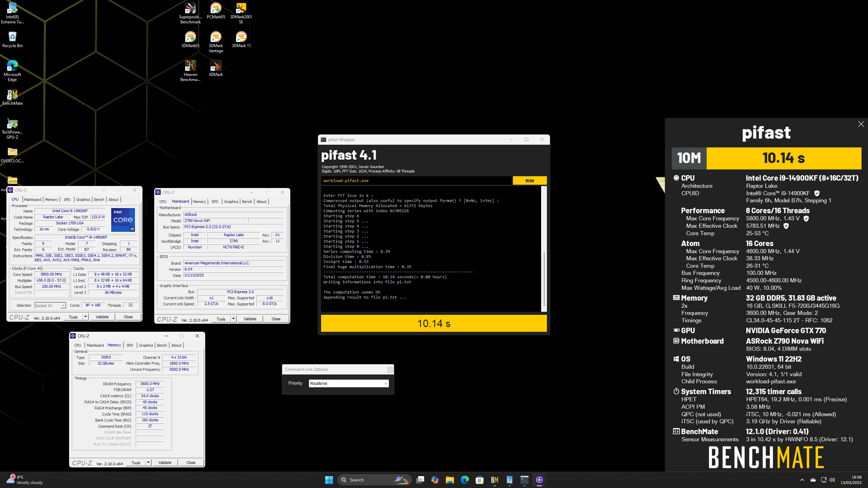Viewport: 868px width, 488px height.
Task: Click the workload-pifast.exe command field
Action: tap(416, 181)
